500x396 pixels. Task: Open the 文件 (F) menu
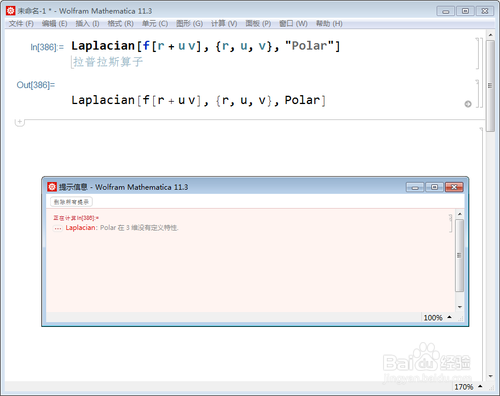coord(21,24)
